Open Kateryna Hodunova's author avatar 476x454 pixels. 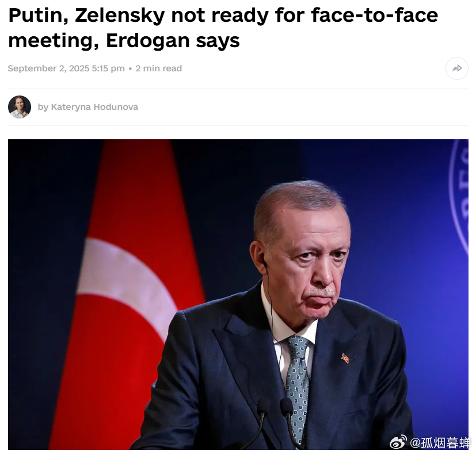click(x=20, y=107)
